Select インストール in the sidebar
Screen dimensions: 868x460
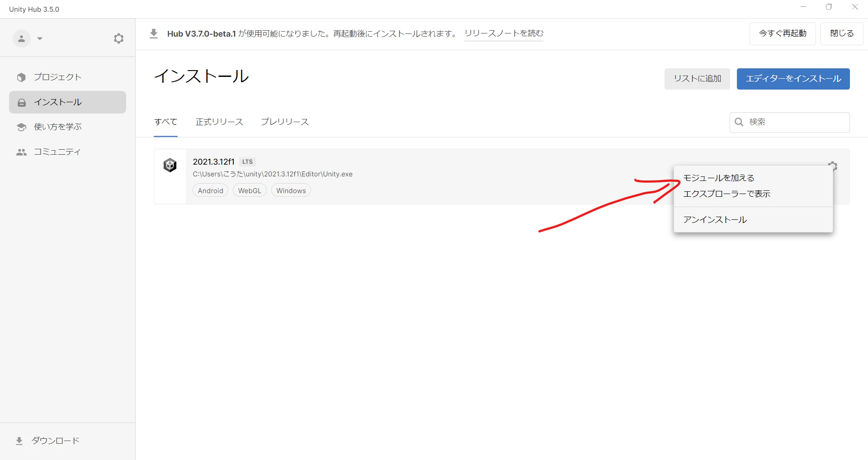coord(67,102)
